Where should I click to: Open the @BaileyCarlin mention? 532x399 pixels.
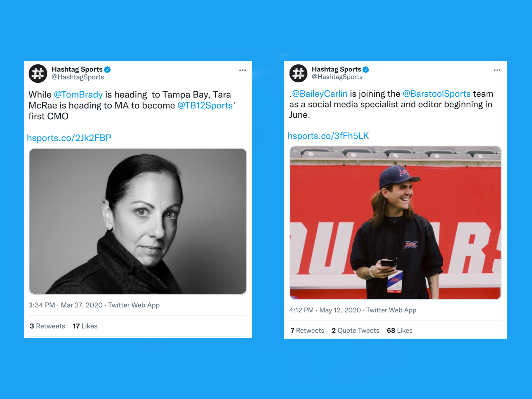tap(320, 94)
